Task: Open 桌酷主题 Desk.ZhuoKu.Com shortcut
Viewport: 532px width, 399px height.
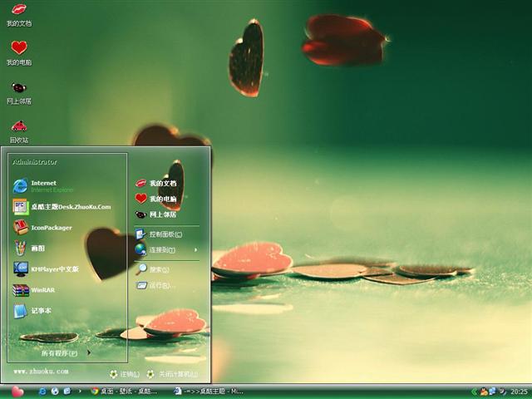Action: tap(70, 207)
